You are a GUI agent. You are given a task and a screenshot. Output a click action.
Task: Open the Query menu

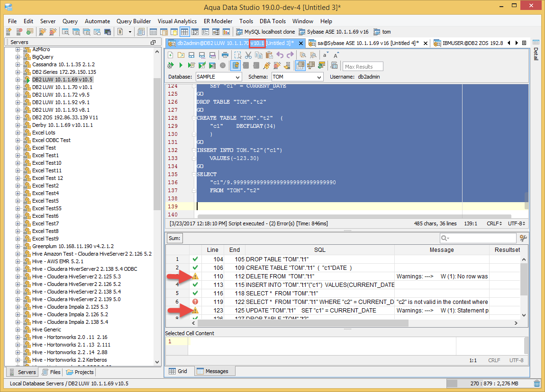(70, 21)
